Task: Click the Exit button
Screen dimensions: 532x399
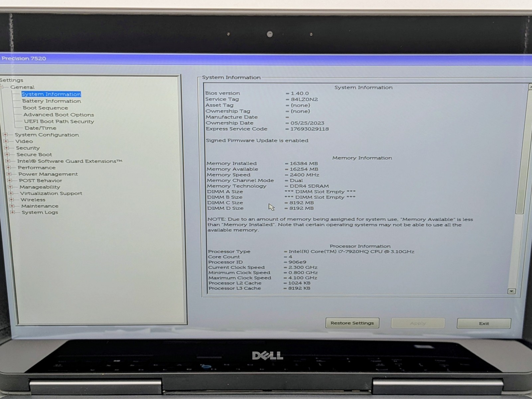Action: click(x=484, y=324)
